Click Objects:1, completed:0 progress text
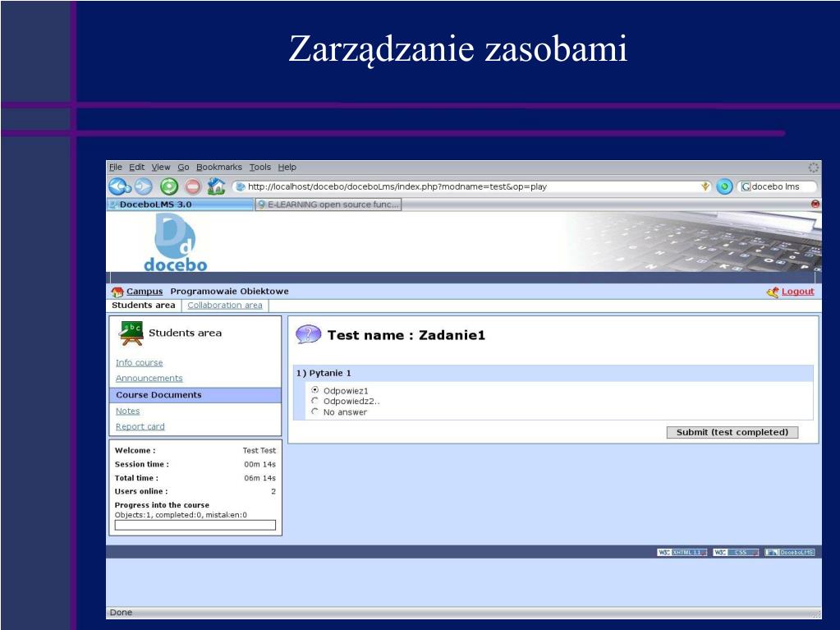 (181, 515)
